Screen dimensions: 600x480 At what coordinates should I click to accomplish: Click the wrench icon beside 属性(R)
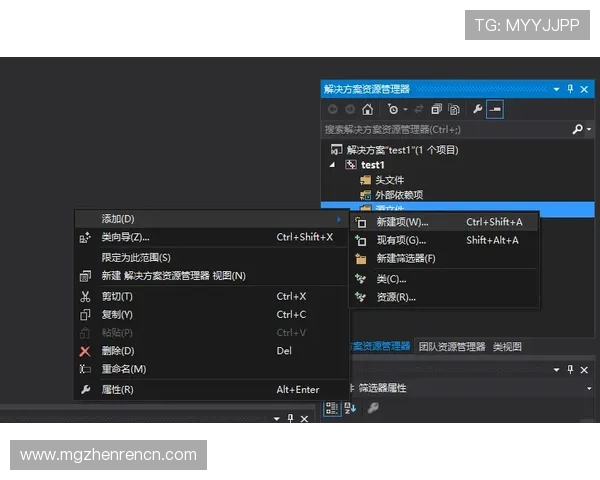click(x=85, y=390)
